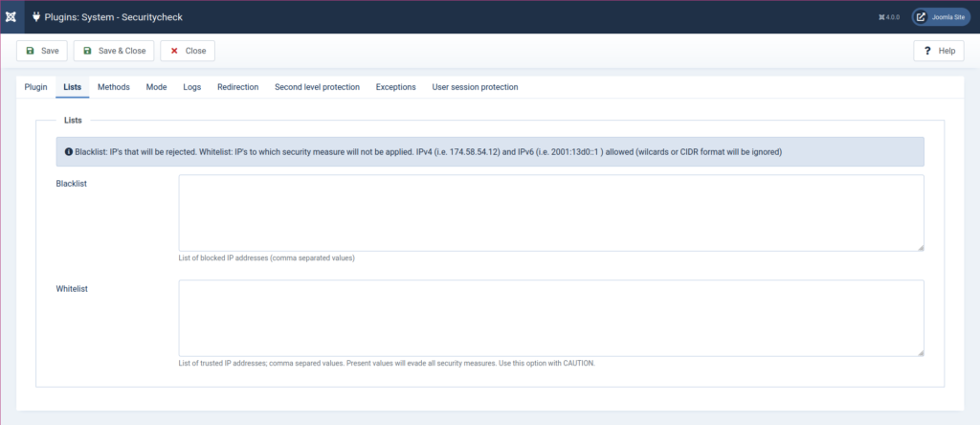Select the Lists tab
This screenshot has height=425, width=980.
73,87
